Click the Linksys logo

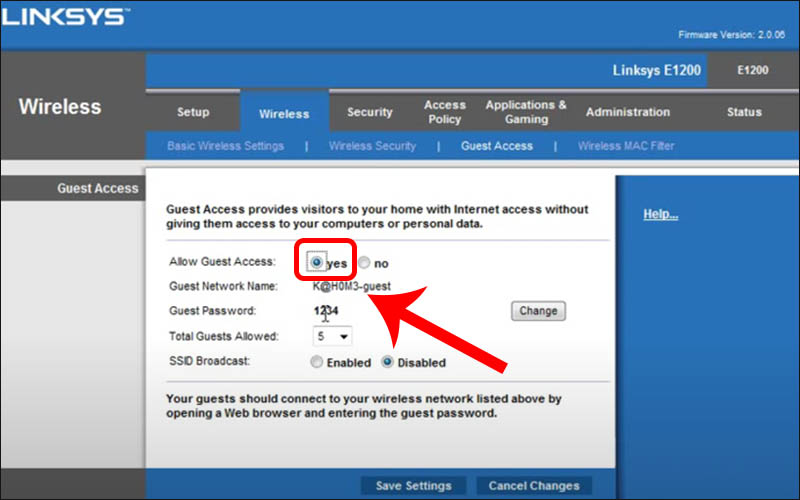(64, 17)
